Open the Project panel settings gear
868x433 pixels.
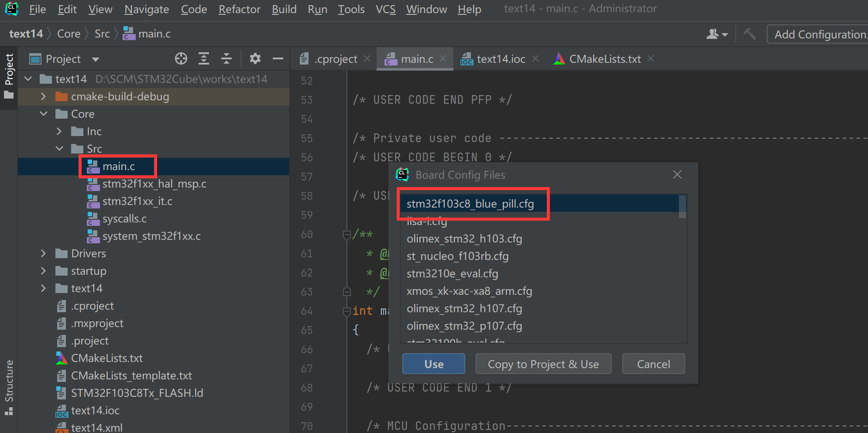(x=255, y=58)
